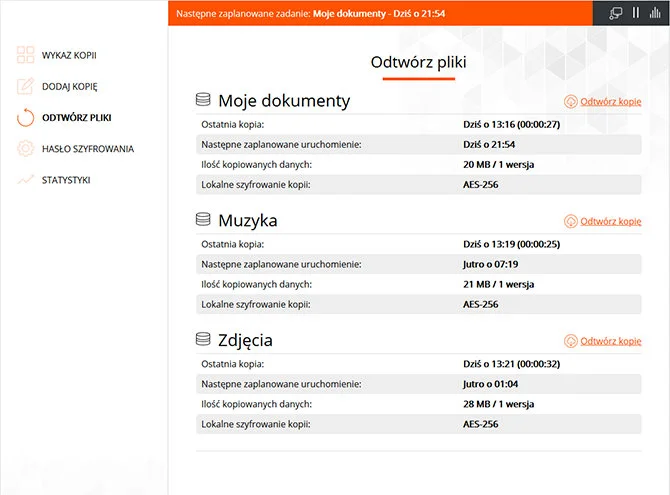Click the Odtwórz pliki circular arrow icon

point(26,117)
